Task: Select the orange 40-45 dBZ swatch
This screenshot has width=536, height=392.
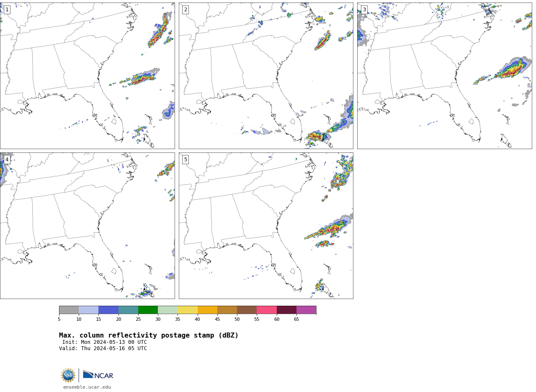Action: [x=207, y=310]
